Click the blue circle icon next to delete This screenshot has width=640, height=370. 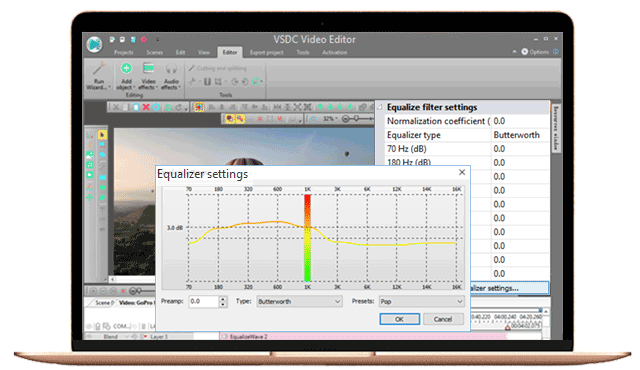tap(156, 107)
